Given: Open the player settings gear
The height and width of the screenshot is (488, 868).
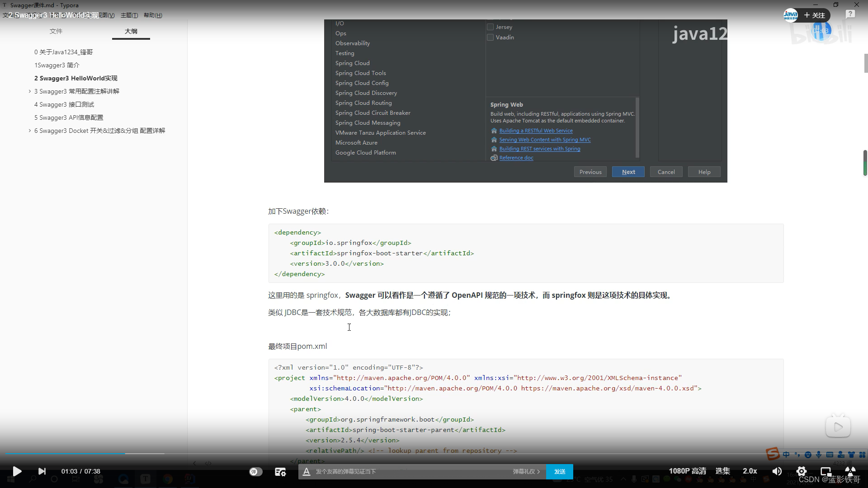Looking at the screenshot, I should tap(802, 471).
